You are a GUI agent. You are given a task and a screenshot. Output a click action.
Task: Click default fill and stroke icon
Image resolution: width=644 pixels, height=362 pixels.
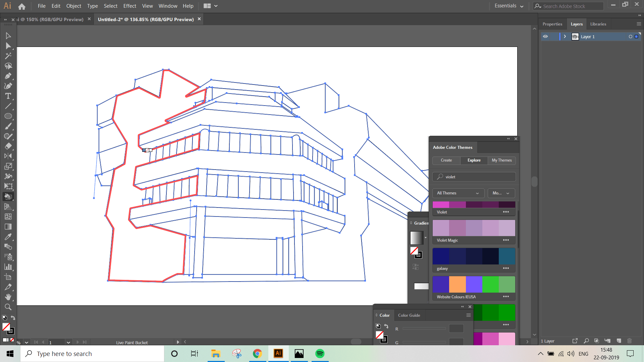[x=4, y=317]
